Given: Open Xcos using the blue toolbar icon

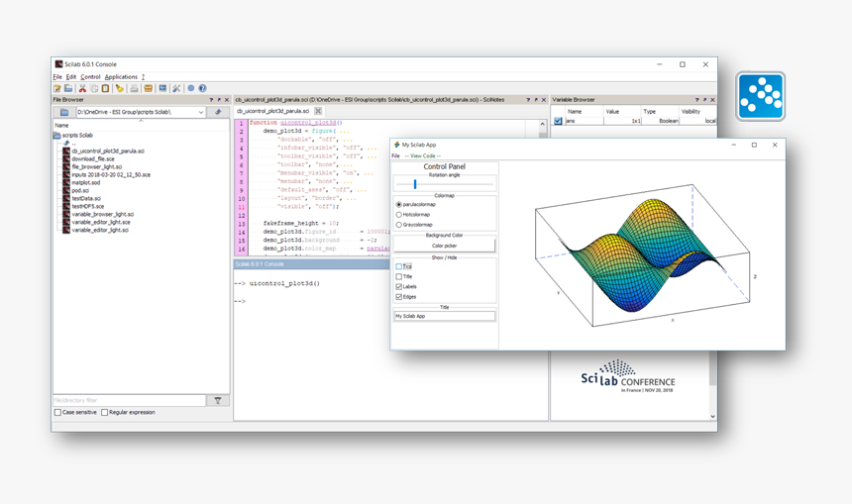Looking at the screenshot, I should 162,88.
